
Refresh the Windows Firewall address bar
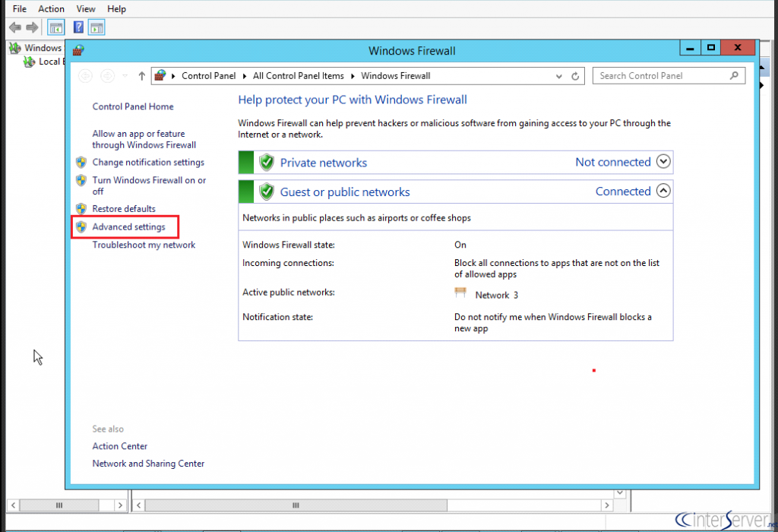point(575,76)
